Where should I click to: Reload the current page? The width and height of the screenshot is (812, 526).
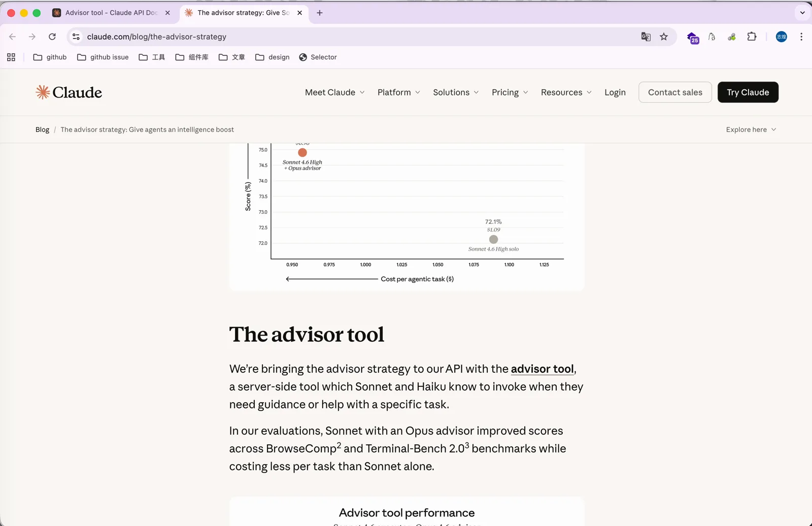pyautogui.click(x=52, y=37)
